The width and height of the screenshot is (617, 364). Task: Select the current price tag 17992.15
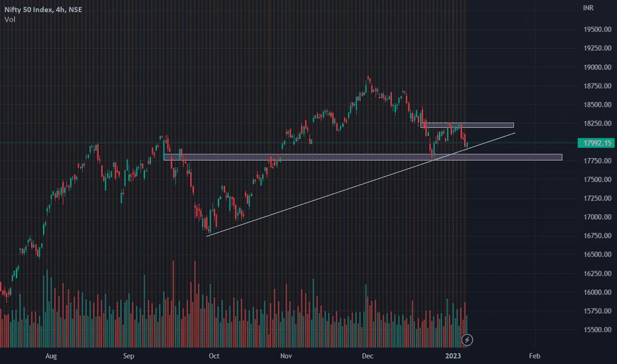pos(596,143)
